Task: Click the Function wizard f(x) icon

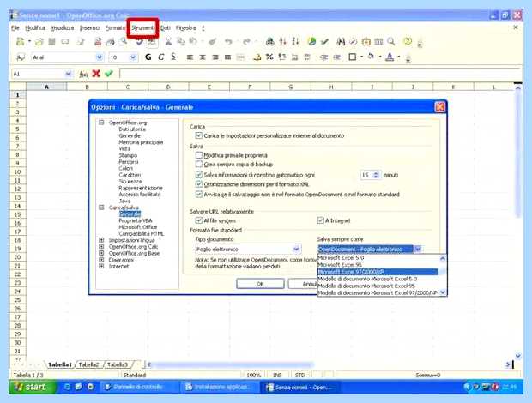Action: point(83,74)
